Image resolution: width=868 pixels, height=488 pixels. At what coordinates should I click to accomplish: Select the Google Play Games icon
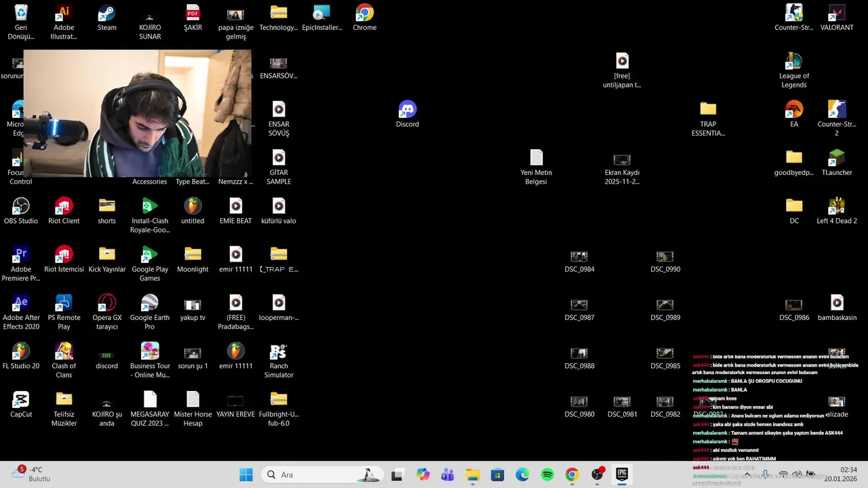point(150,264)
